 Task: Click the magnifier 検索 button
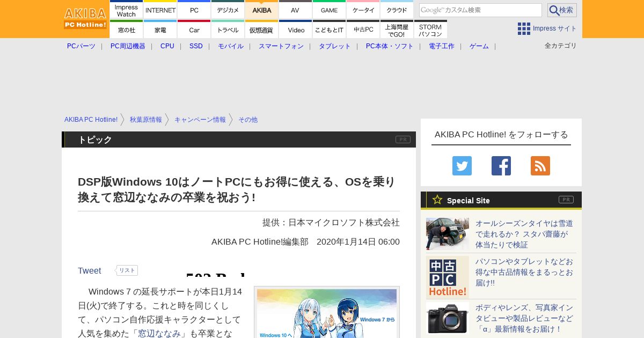[x=562, y=10]
